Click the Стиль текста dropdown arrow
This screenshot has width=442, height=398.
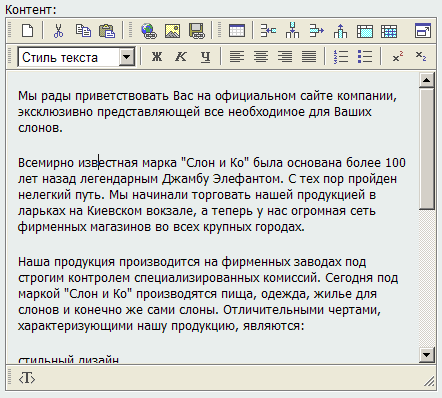click(126, 57)
